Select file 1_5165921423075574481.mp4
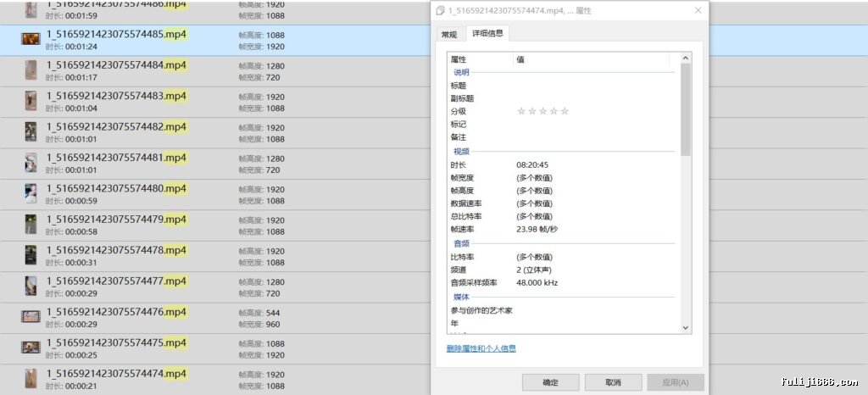 216,164
